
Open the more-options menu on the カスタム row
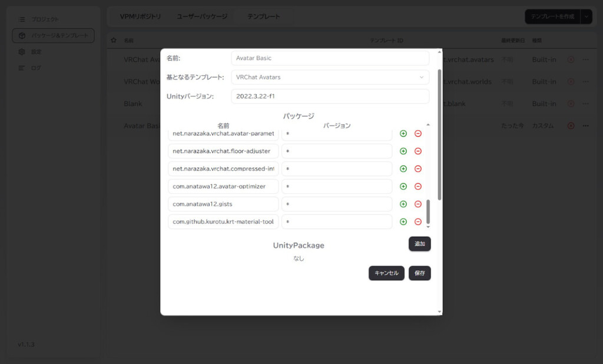[x=586, y=126]
